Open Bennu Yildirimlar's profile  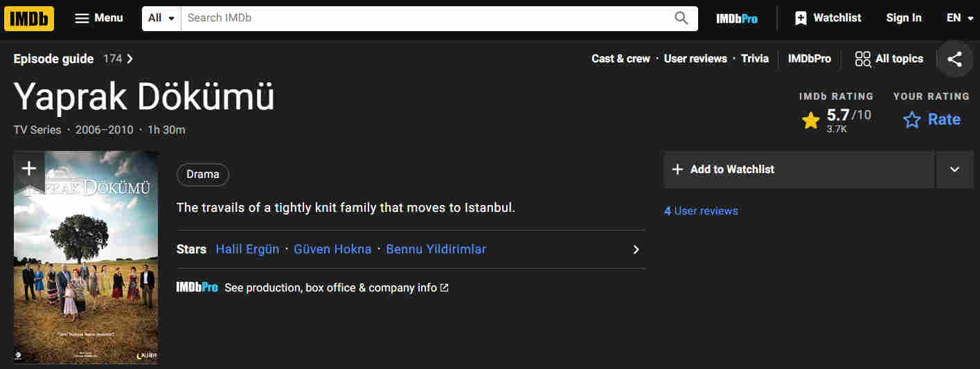click(x=436, y=249)
